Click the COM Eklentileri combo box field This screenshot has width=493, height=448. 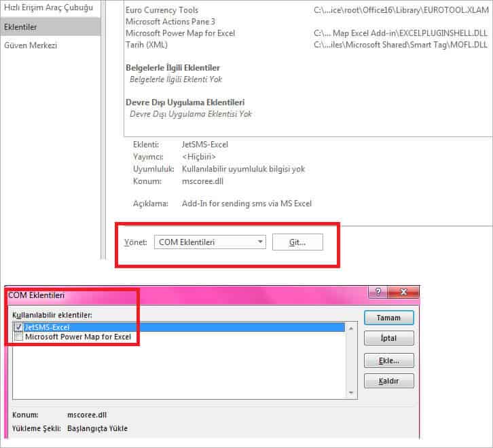click(204, 242)
